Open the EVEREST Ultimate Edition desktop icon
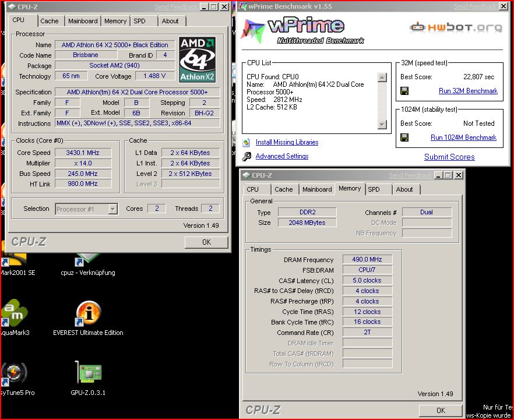Viewport: 514px width, 420px height. (x=88, y=313)
